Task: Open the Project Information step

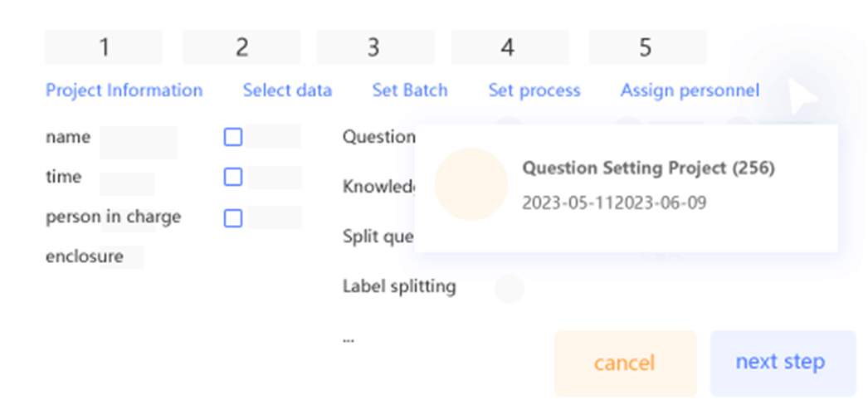Action: click(x=124, y=90)
